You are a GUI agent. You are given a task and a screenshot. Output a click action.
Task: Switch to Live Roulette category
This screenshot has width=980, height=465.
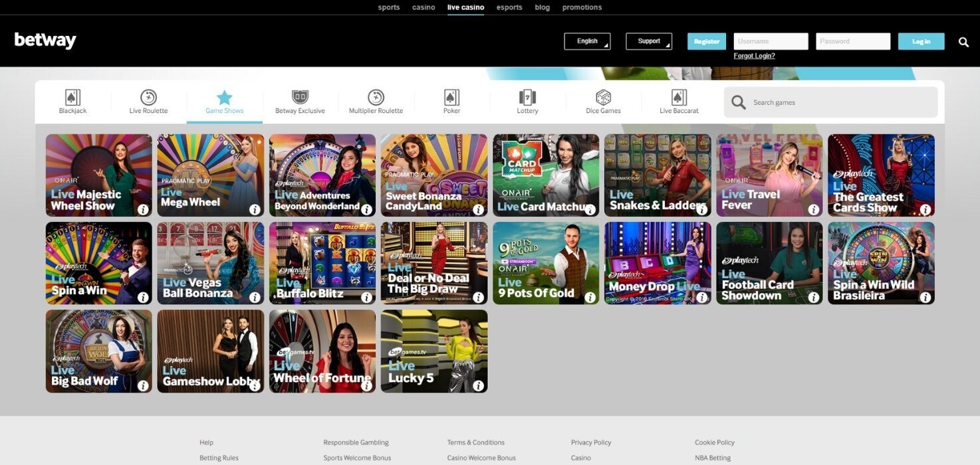point(148,102)
